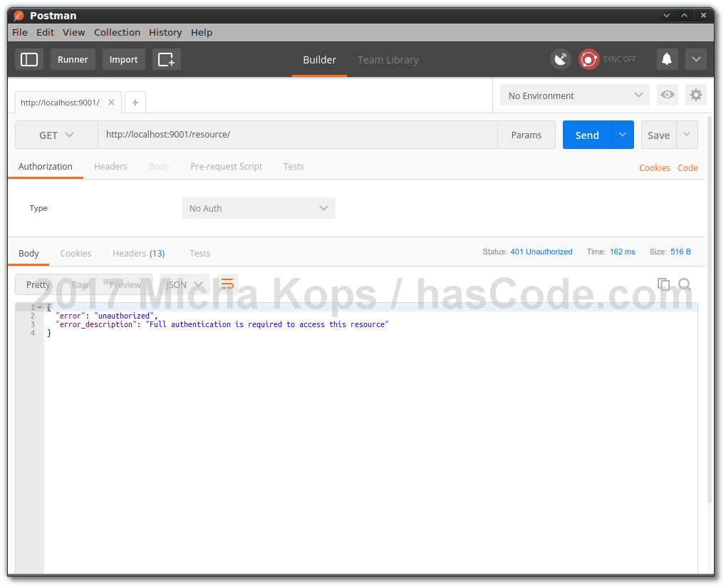Viewport: 726px width, 588px height.
Task: Click the SYNC OFF status icon
Action: click(588, 59)
